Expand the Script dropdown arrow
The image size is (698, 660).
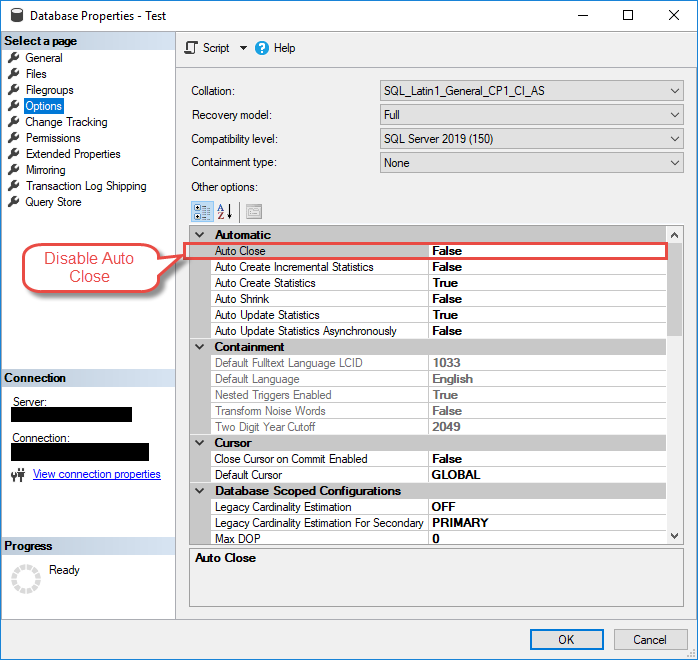[x=243, y=48]
